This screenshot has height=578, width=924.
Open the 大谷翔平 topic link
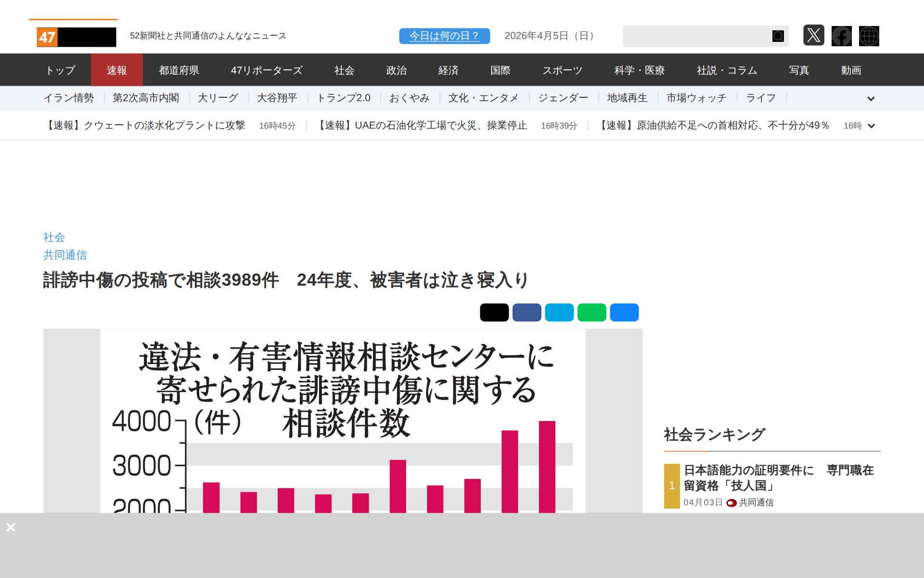277,98
